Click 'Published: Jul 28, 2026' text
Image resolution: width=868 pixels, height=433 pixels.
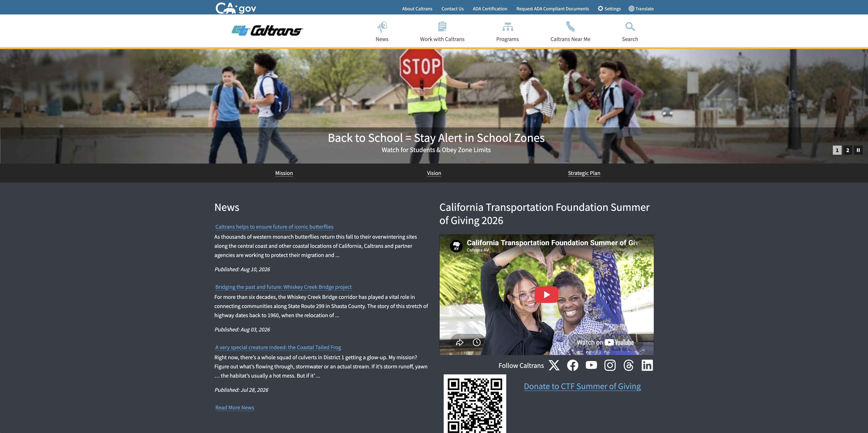point(241,390)
